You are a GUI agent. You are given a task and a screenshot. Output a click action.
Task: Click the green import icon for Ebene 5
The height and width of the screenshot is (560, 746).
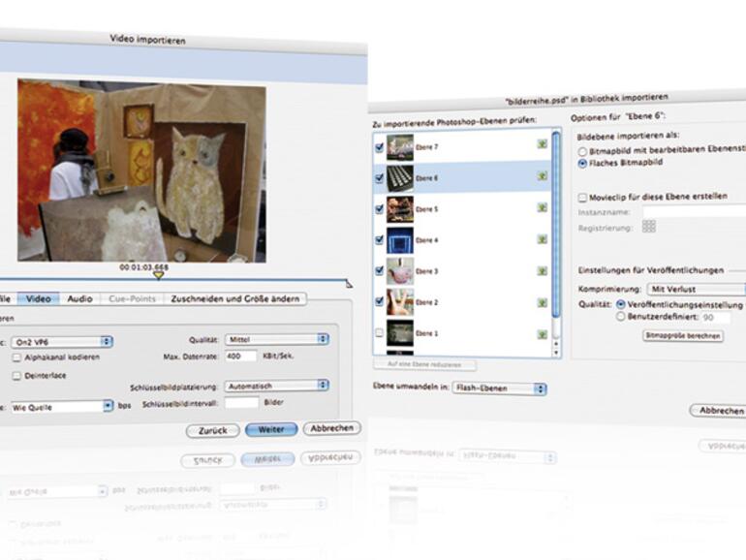[x=542, y=207]
